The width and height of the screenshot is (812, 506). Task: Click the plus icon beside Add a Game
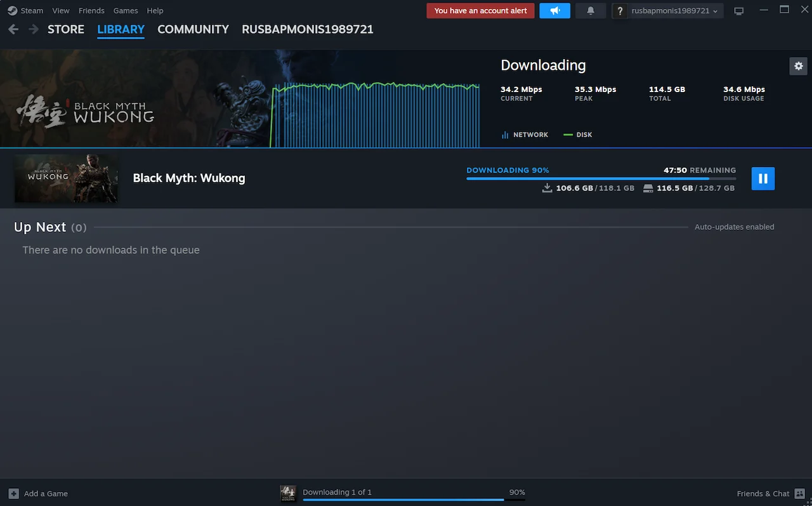click(x=14, y=493)
